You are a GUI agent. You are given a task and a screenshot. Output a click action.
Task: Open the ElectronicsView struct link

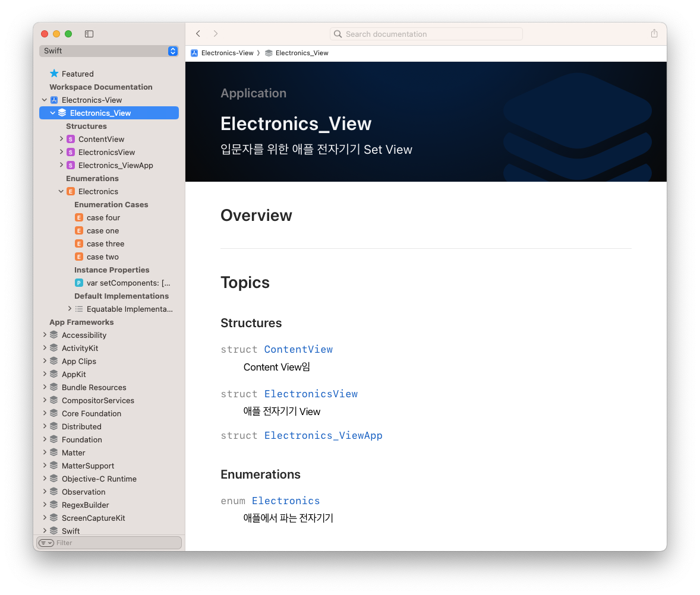pos(311,394)
